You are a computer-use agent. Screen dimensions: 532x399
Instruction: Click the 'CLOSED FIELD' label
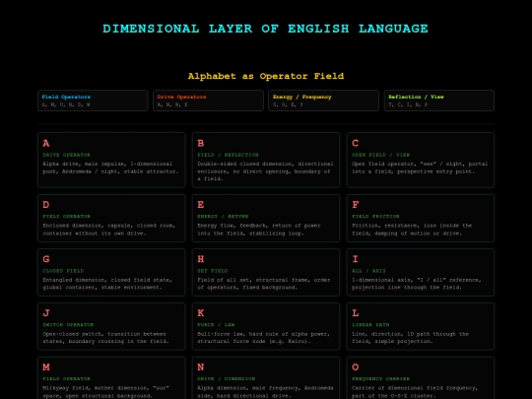click(x=63, y=271)
